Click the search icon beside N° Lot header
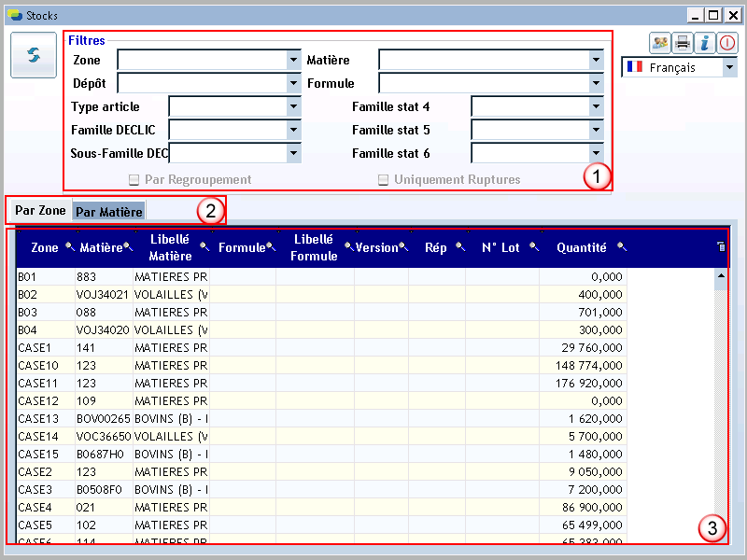747x560 pixels. pyautogui.click(x=534, y=246)
